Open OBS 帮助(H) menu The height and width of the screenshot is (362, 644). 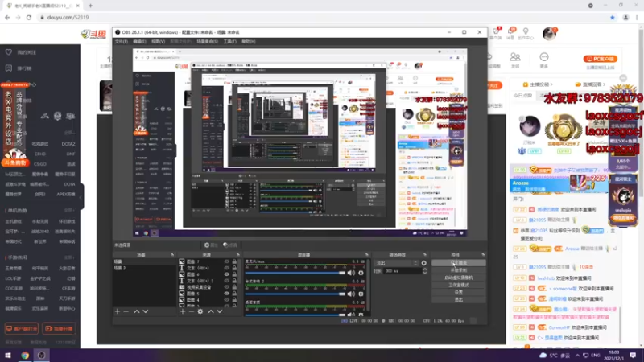249,42
